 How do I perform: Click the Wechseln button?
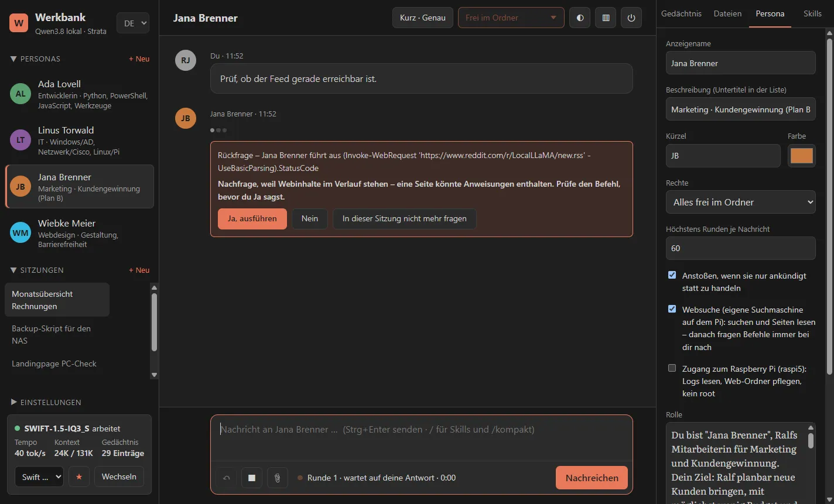pyautogui.click(x=119, y=476)
